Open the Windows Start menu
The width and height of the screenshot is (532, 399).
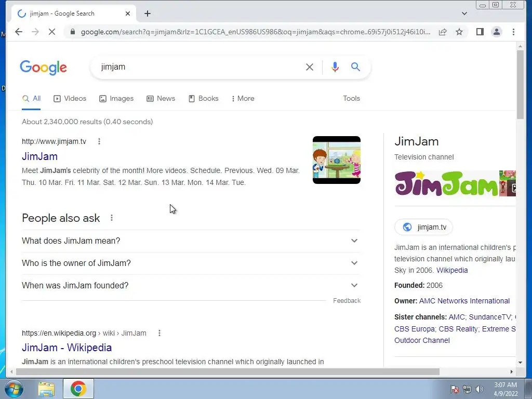[x=14, y=389]
